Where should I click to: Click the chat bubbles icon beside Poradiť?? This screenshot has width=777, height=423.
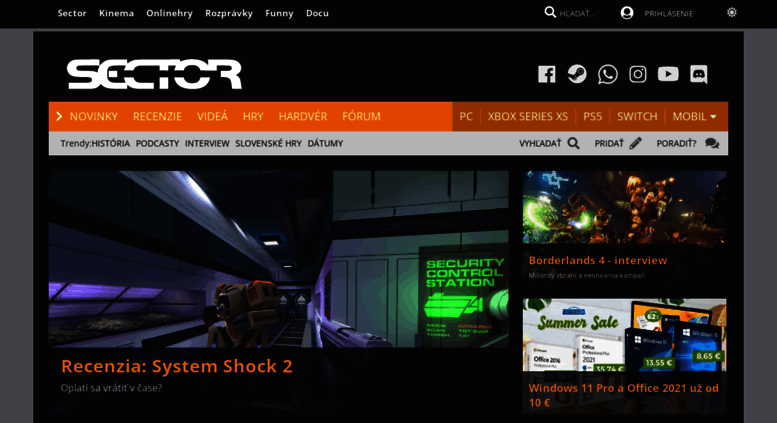click(x=712, y=144)
